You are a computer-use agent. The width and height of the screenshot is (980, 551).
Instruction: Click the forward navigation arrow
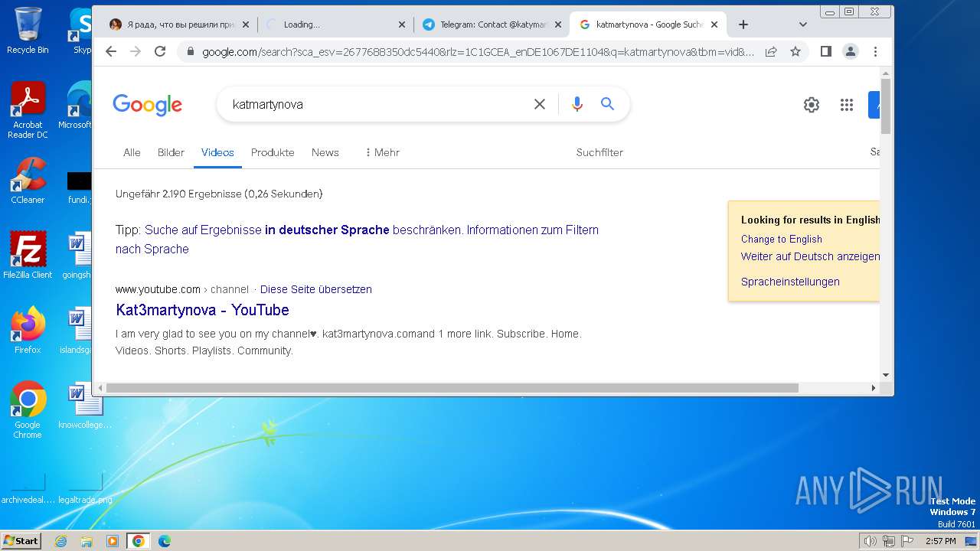(x=136, y=51)
